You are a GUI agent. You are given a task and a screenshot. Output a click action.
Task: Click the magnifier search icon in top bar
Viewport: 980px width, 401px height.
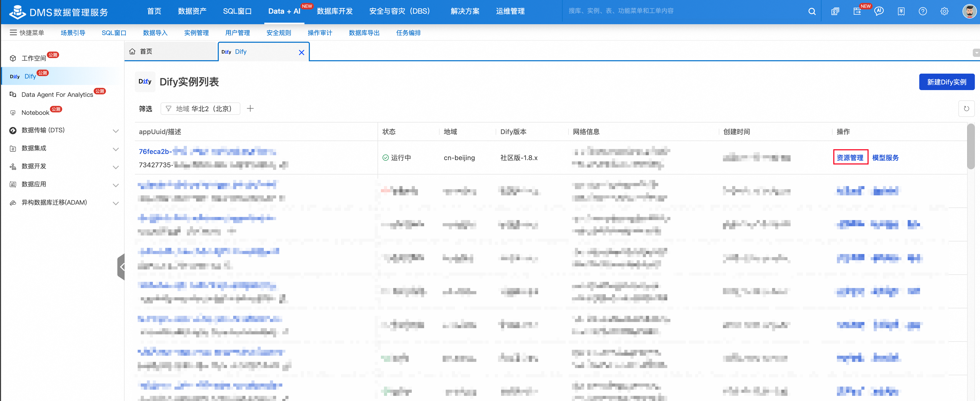(x=812, y=11)
